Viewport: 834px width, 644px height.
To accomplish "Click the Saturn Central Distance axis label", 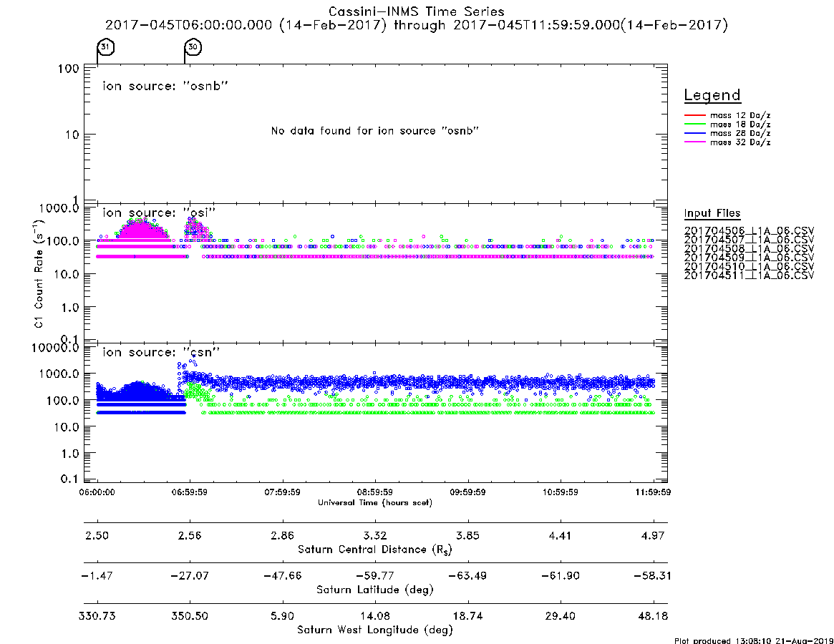I will [375, 550].
